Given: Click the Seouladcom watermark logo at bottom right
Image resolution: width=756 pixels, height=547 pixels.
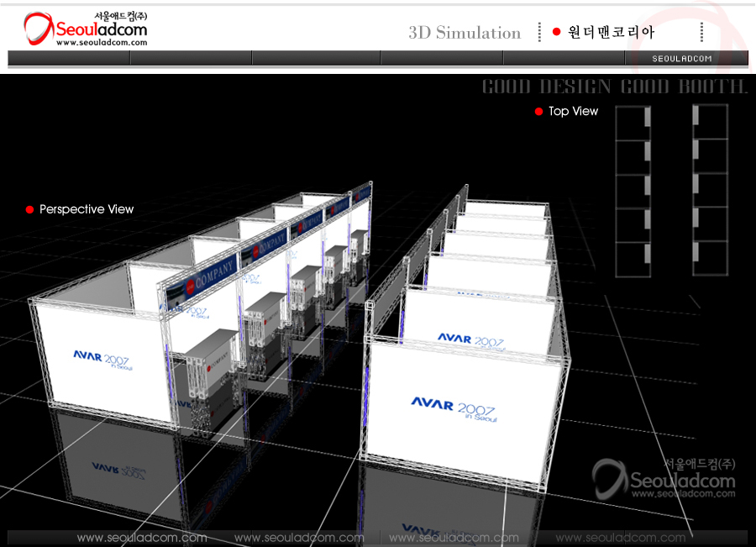Looking at the screenshot, I should click(664, 480).
